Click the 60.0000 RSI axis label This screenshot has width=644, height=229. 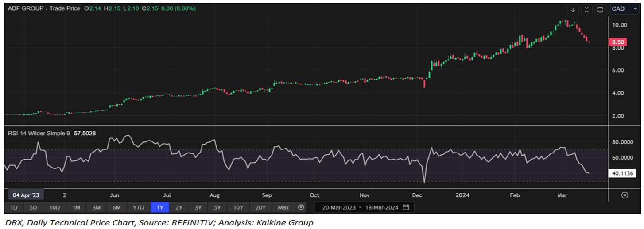pos(624,158)
